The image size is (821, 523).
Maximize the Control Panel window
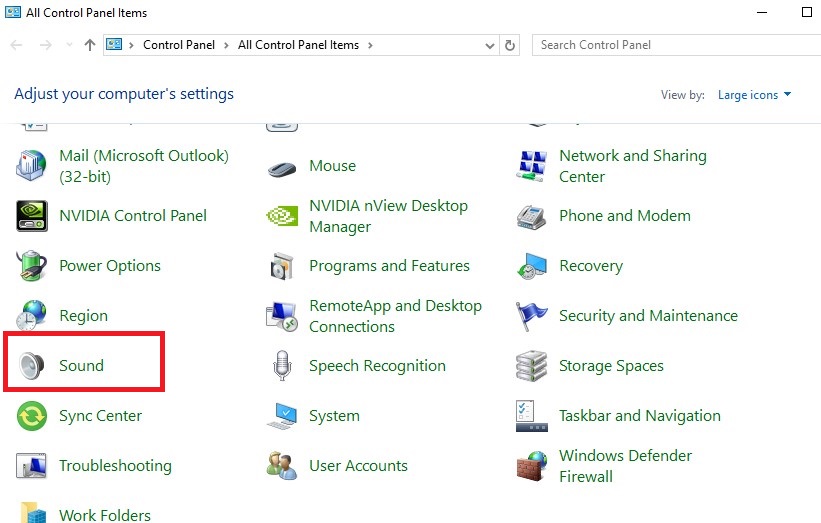[x=807, y=12]
